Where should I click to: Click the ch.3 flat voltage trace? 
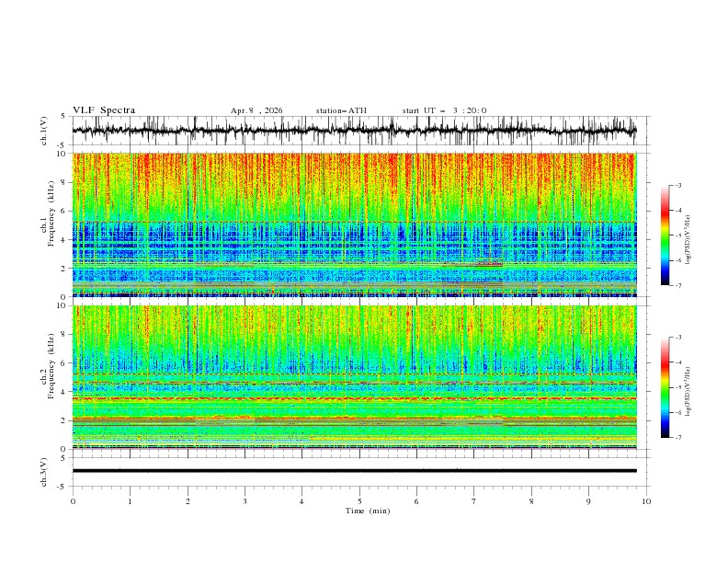coord(354,471)
